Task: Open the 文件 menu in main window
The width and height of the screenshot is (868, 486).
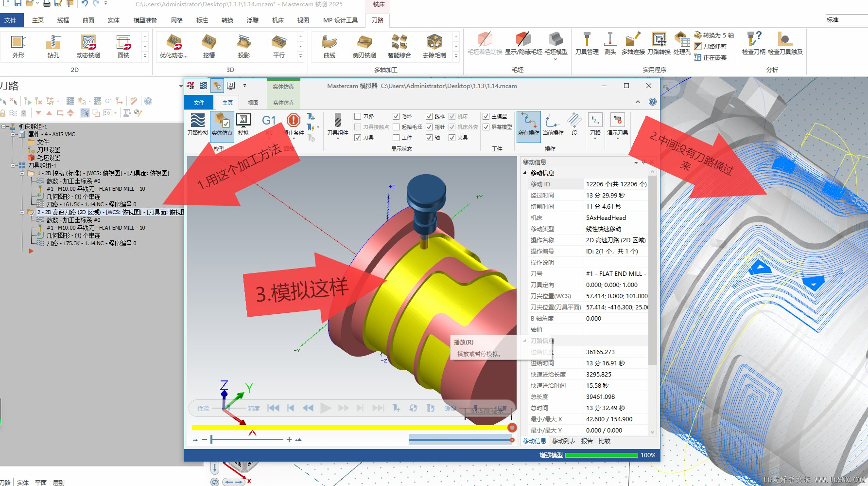Action: 11,20
